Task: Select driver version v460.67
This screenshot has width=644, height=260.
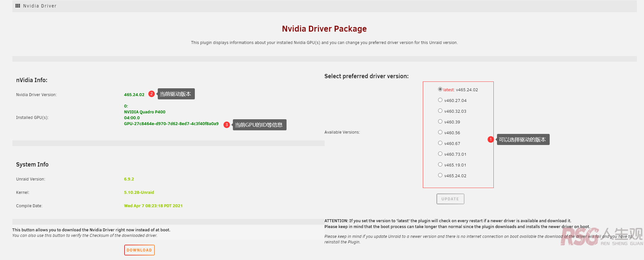Action: point(440,143)
